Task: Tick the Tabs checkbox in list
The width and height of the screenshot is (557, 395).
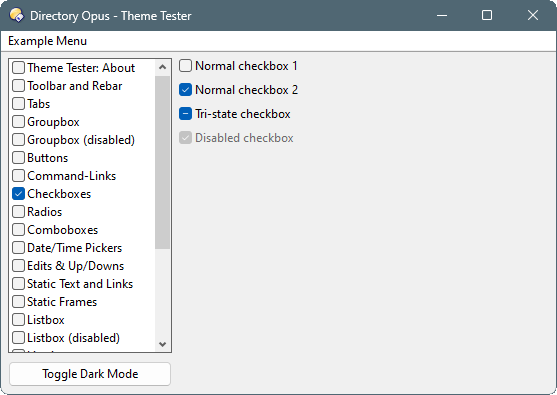Action: pyautogui.click(x=18, y=104)
